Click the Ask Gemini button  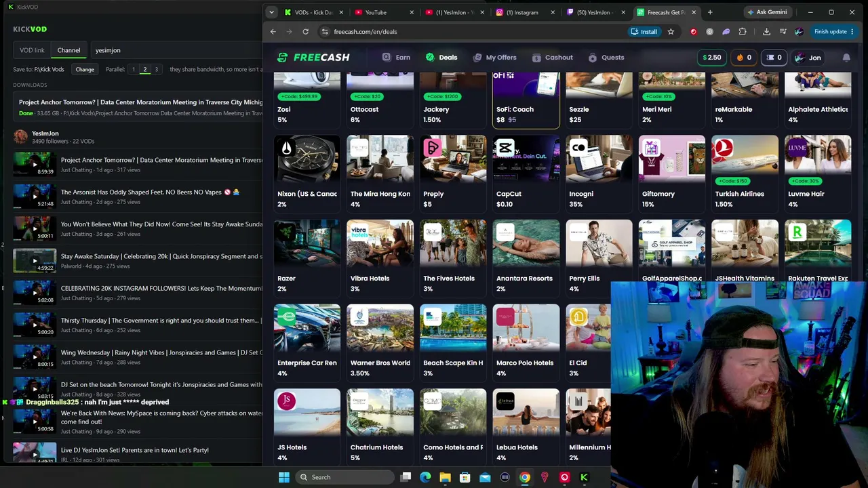click(x=768, y=12)
